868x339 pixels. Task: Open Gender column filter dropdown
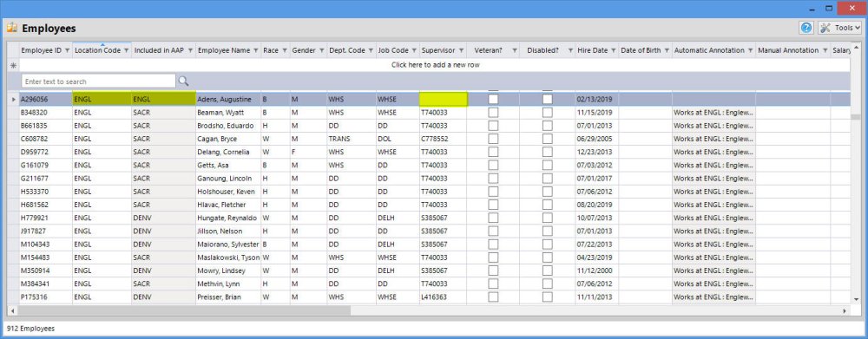[322, 50]
